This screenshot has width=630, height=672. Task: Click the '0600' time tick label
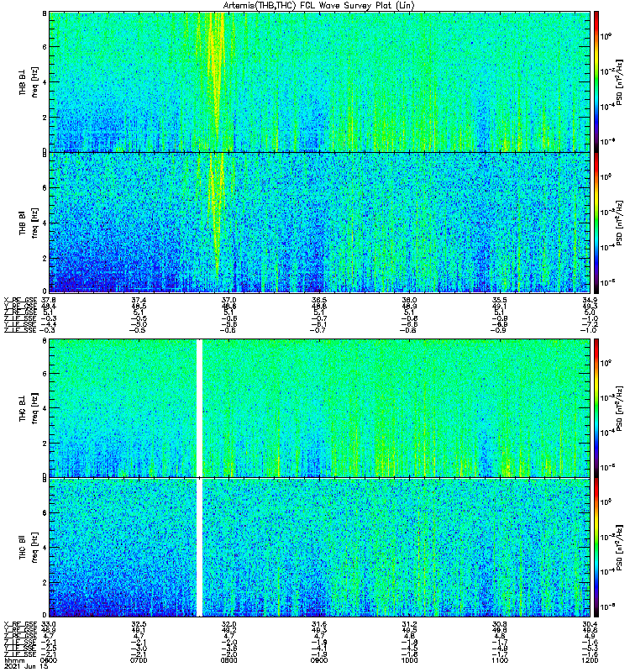[48, 660]
